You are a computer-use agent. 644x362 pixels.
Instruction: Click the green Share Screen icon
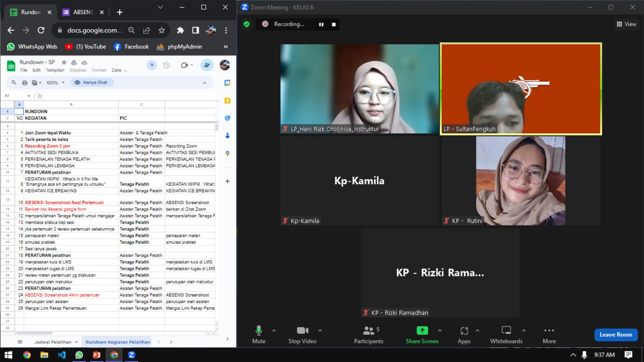click(x=422, y=331)
